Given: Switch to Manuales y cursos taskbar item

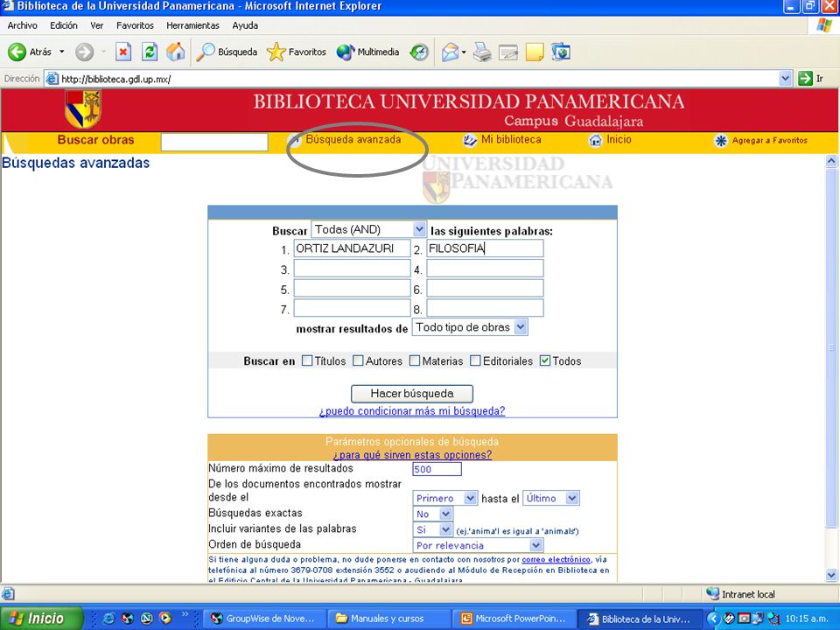Looking at the screenshot, I should pyautogui.click(x=388, y=619).
